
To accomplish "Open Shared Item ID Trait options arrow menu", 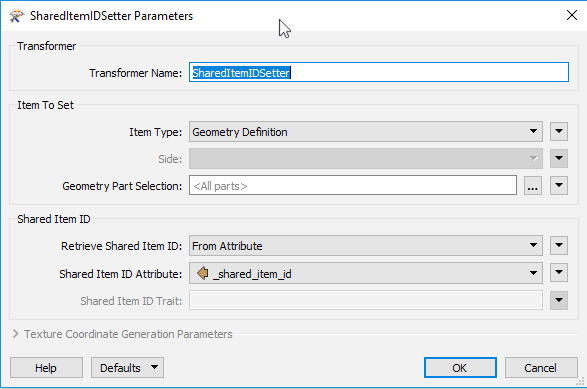I will coord(559,300).
